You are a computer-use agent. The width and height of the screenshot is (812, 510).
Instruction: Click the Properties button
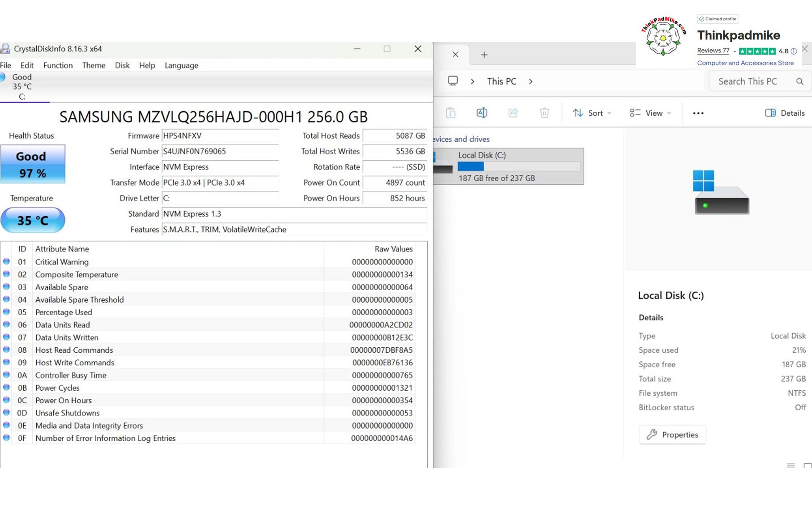(x=672, y=435)
